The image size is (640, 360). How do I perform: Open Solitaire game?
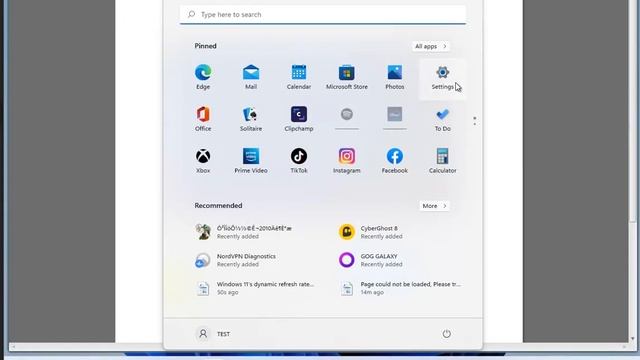(251, 119)
